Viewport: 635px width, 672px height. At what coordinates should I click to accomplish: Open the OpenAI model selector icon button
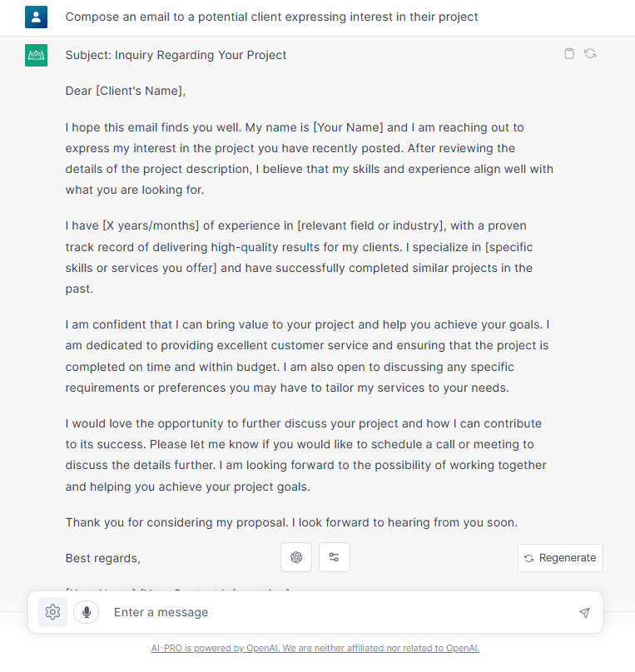click(x=296, y=557)
